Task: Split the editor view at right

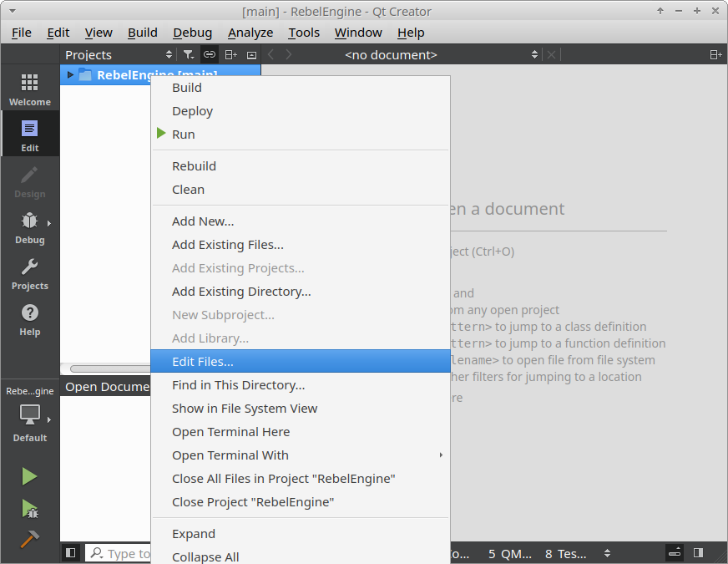Action: [x=716, y=55]
